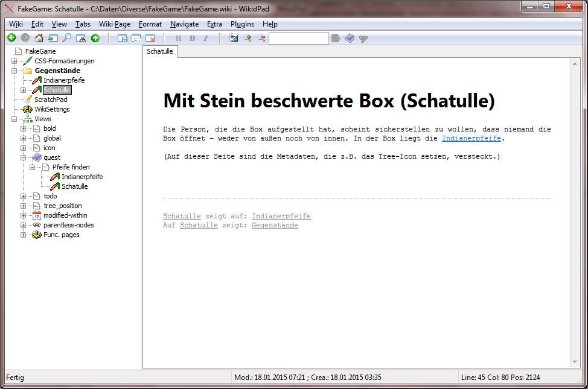Collapse the Gegenstände tree node
588x389 pixels.
14,71
